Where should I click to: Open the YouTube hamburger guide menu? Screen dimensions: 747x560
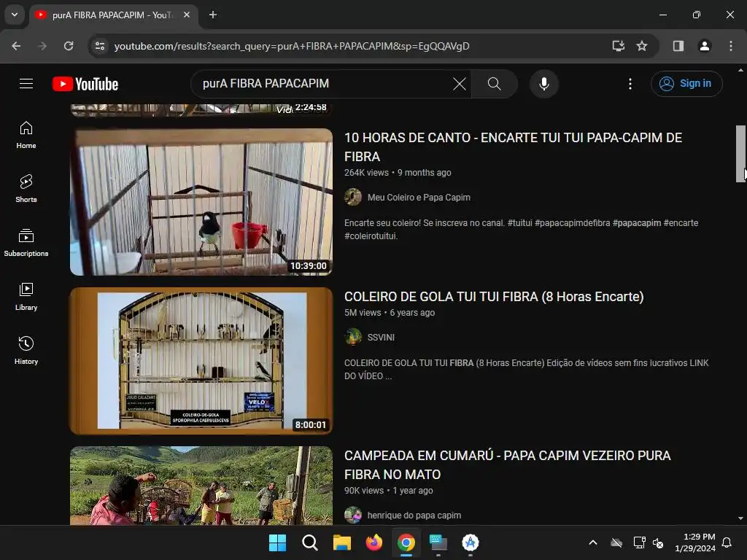pyautogui.click(x=26, y=84)
